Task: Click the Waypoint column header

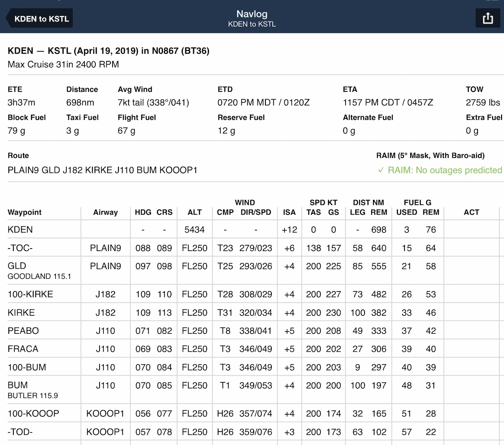Action: click(24, 212)
